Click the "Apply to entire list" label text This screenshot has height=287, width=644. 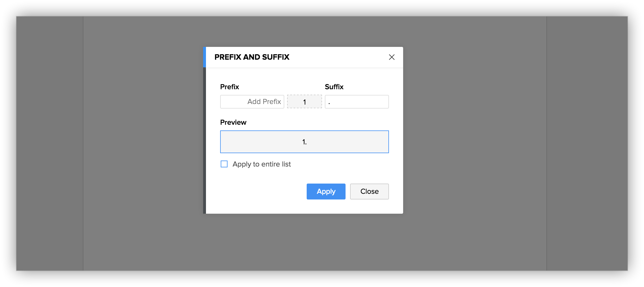pyautogui.click(x=262, y=164)
